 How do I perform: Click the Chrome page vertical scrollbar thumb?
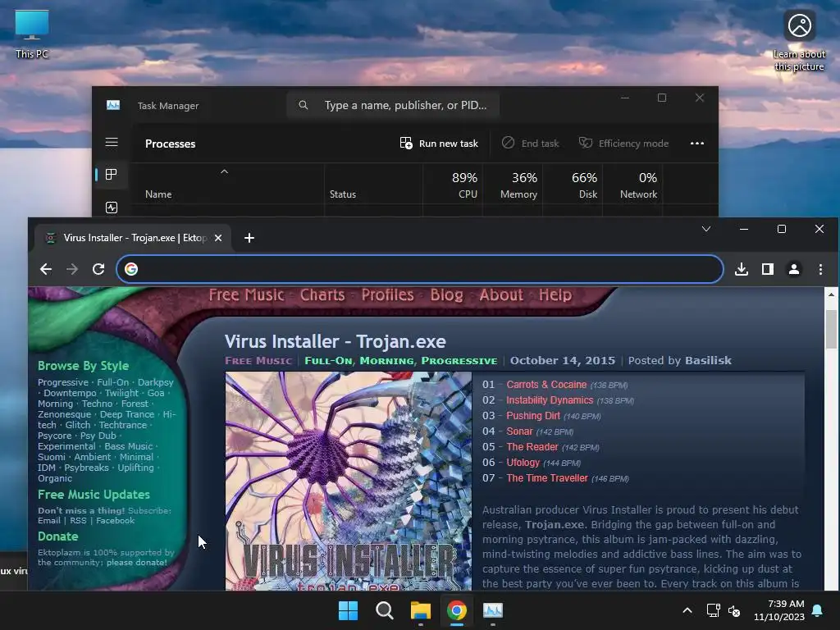click(x=831, y=329)
